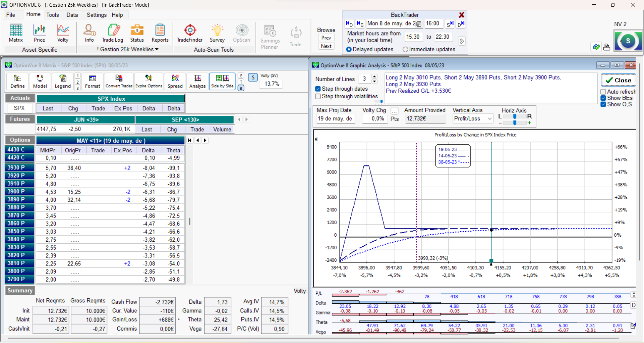Viewport: 644px width, 343px height.
Task: Uncheck Step through dates
Action: 318,89
